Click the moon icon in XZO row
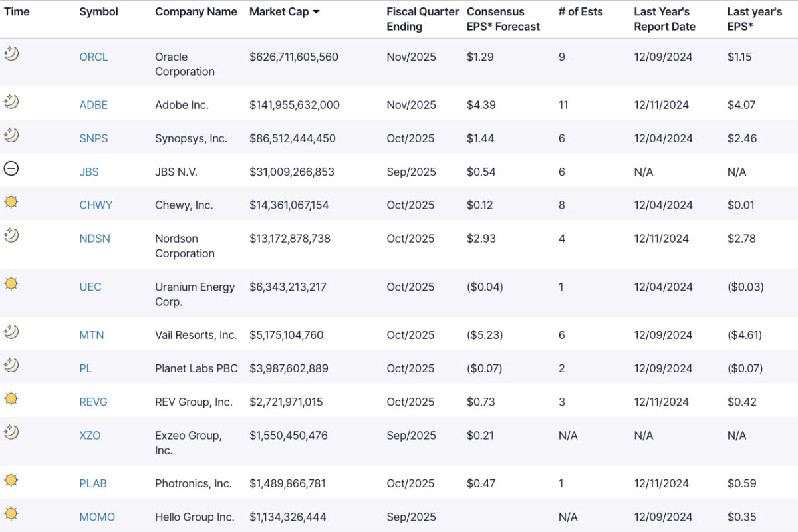 (x=11, y=432)
